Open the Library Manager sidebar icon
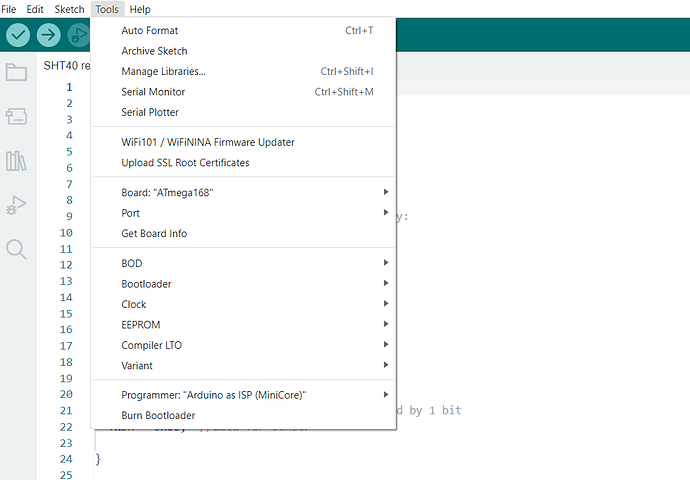 pos(16,161)
